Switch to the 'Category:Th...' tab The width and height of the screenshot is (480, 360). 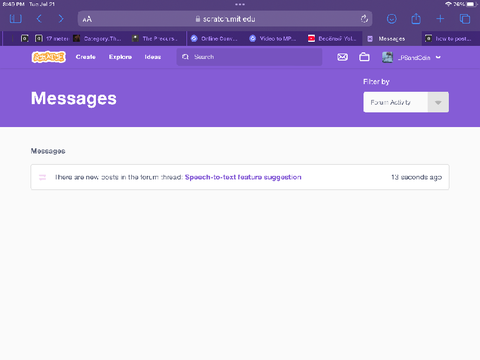click(x=97, y=39)
